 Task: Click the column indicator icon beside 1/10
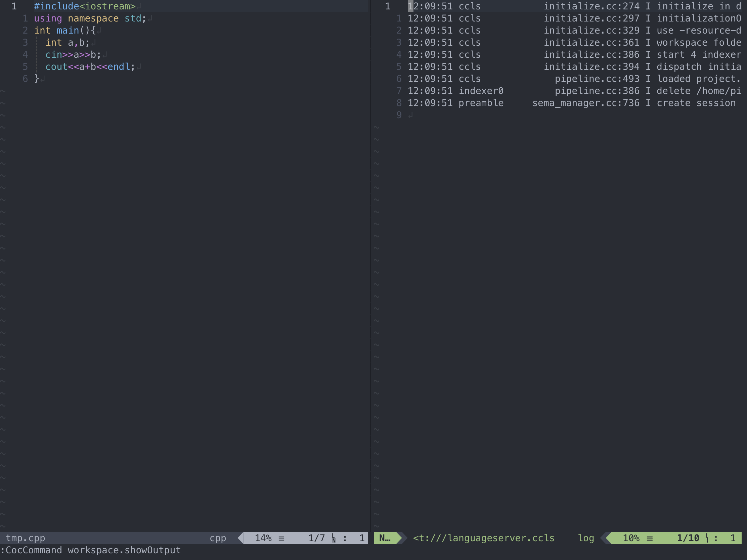pyautogui.click(x=708, y=538)
